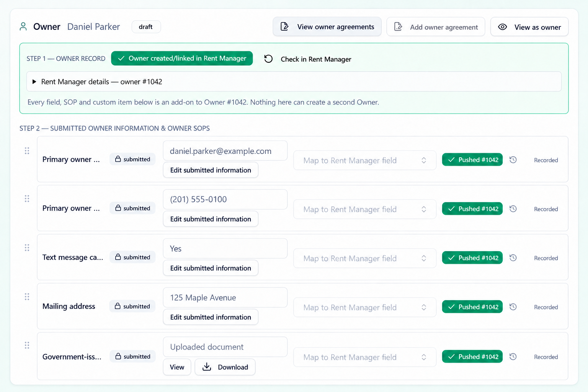Click submitted lock badge in Government-issued row

[132, 356]
